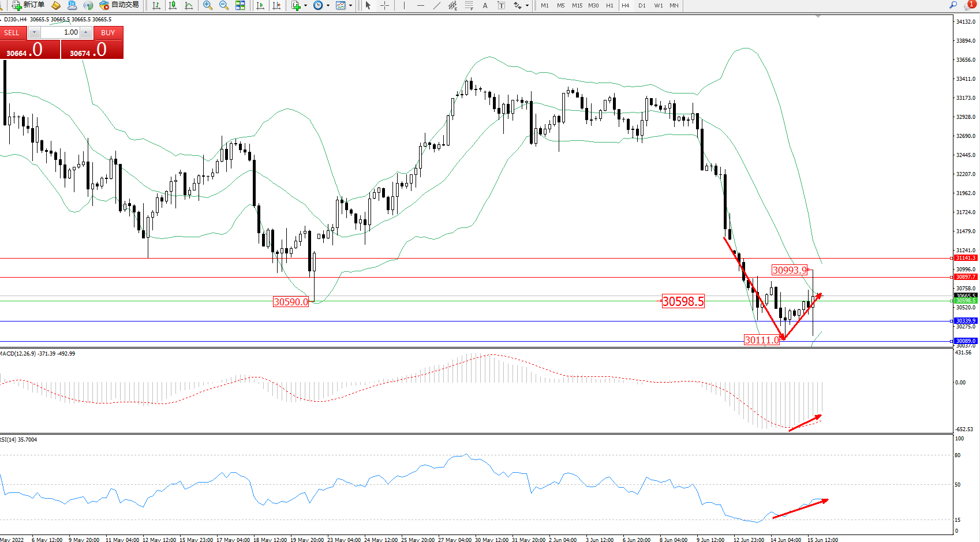
Task: Tile chart windows with grid icon
Action: point(240,5)
